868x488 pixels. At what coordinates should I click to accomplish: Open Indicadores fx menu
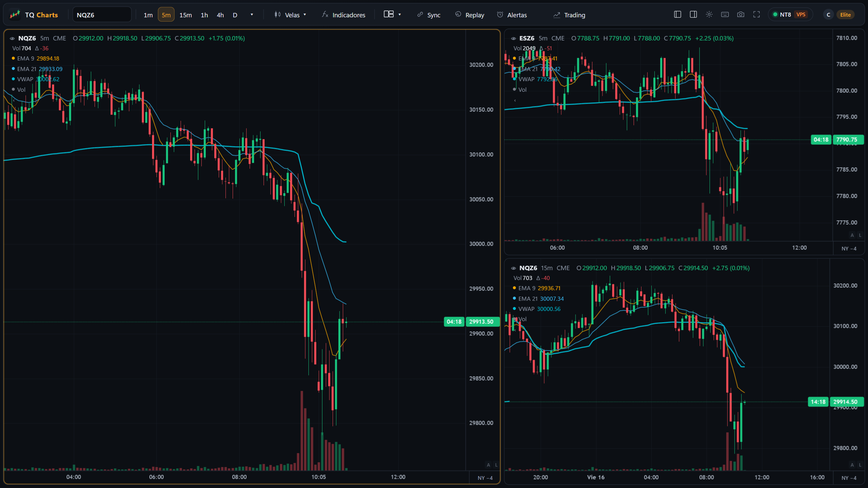point(344,15)
